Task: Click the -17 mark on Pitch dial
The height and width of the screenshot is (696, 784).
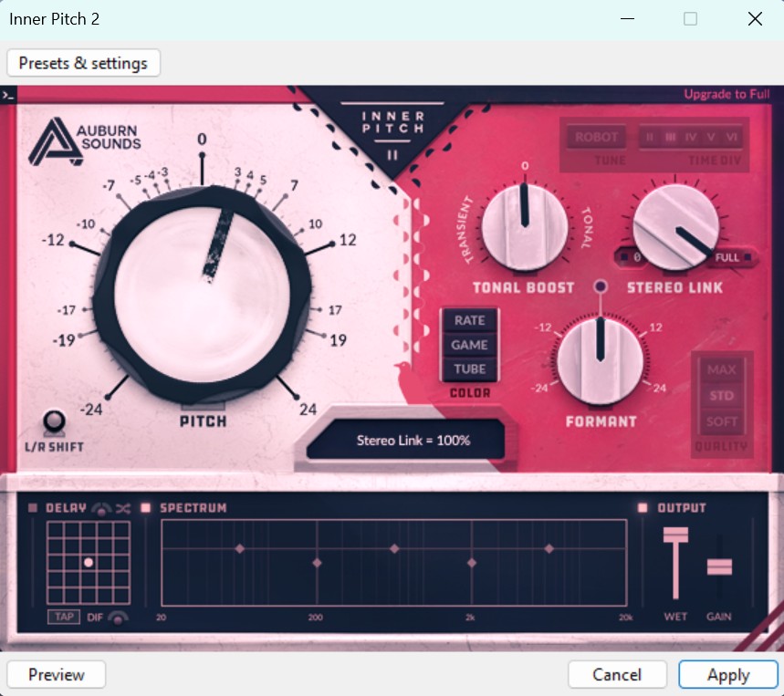Action: [x=66, y=310]
